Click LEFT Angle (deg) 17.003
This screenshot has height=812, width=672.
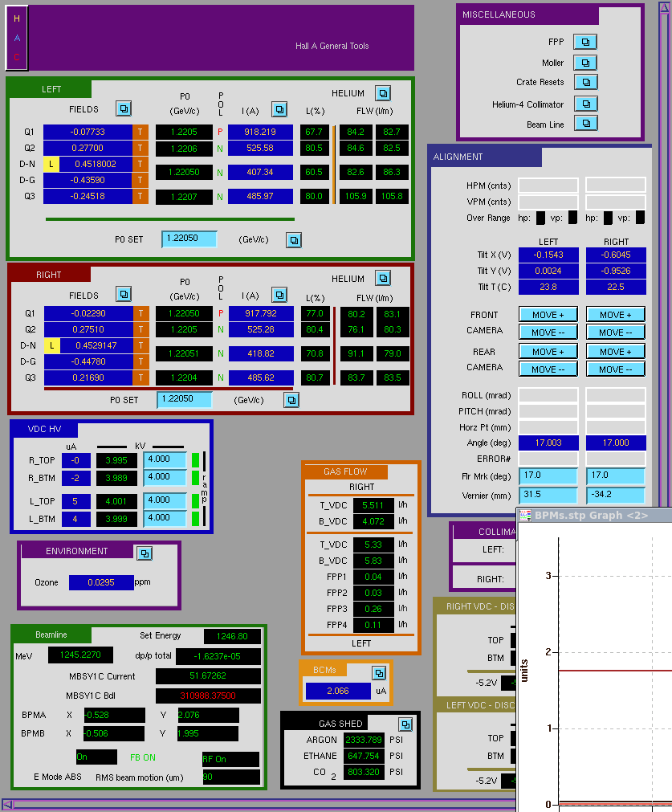tap(548, 443)
